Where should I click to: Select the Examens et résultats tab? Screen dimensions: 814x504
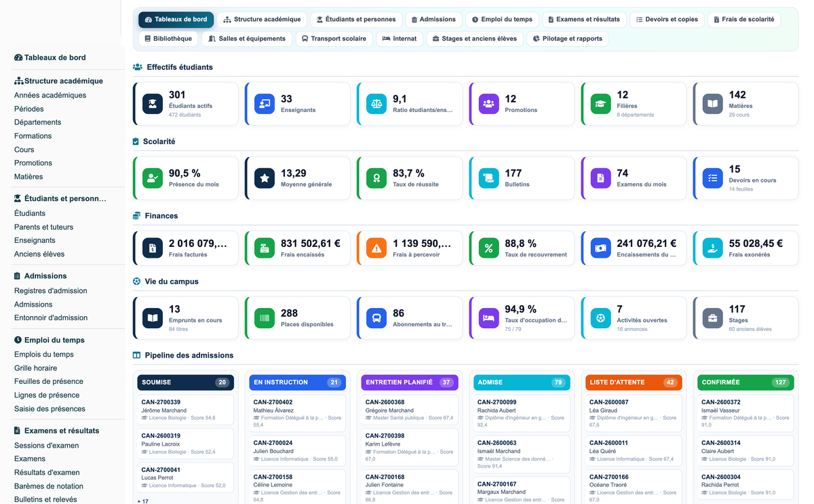[x=585, y=20]
